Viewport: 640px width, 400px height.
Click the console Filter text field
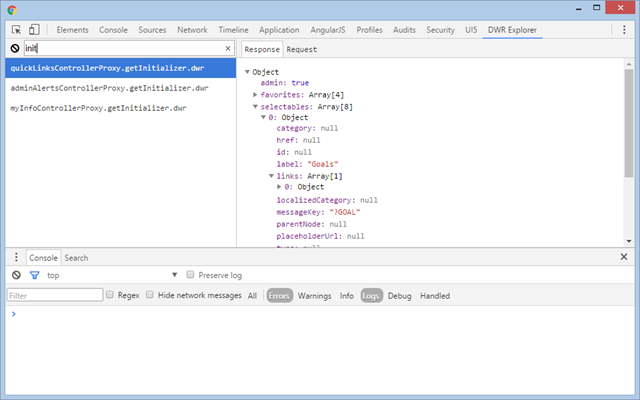pos(55,295)
